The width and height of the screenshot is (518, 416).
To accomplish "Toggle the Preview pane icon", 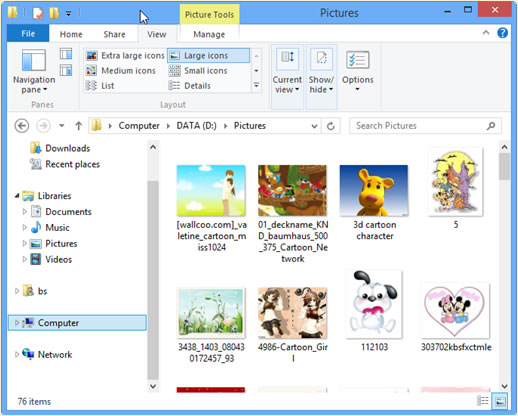I will [66, 54].
